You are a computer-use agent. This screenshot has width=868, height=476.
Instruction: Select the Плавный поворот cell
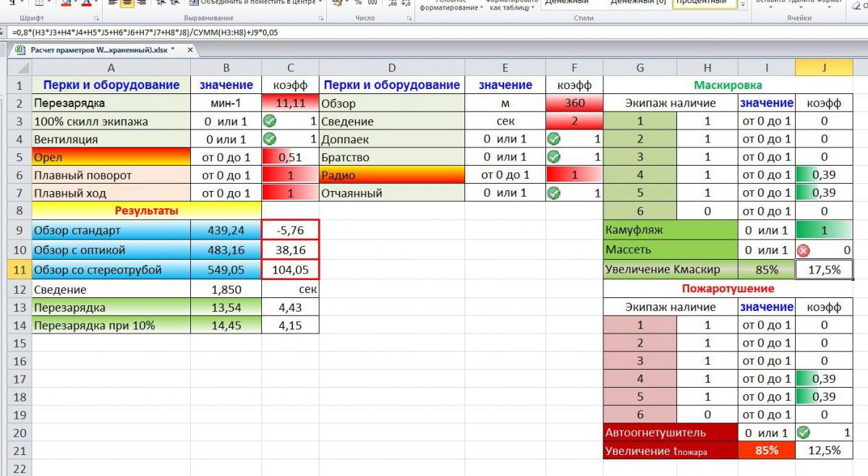111,175
